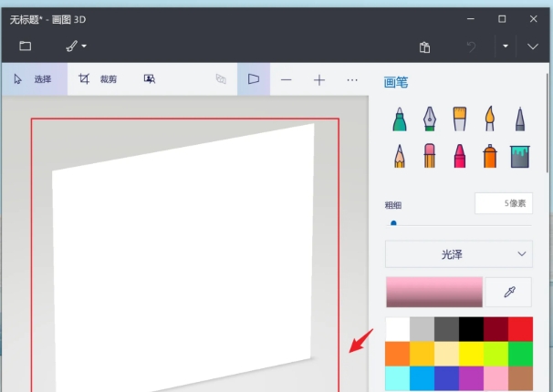The width and height of the screenshot is (553, 392).
Task: Pick the white color swatch
Action: click(398, 329)
